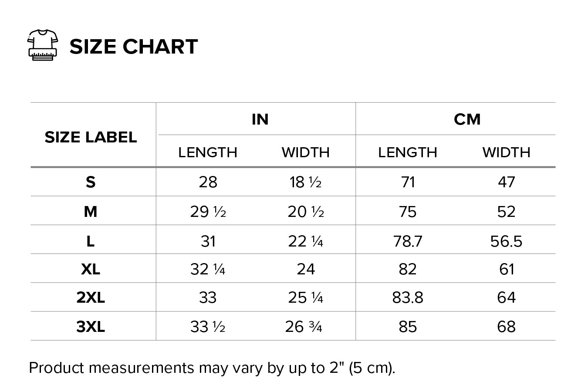
Task: Select the IN unit header
Action: (x=260, y=119)
